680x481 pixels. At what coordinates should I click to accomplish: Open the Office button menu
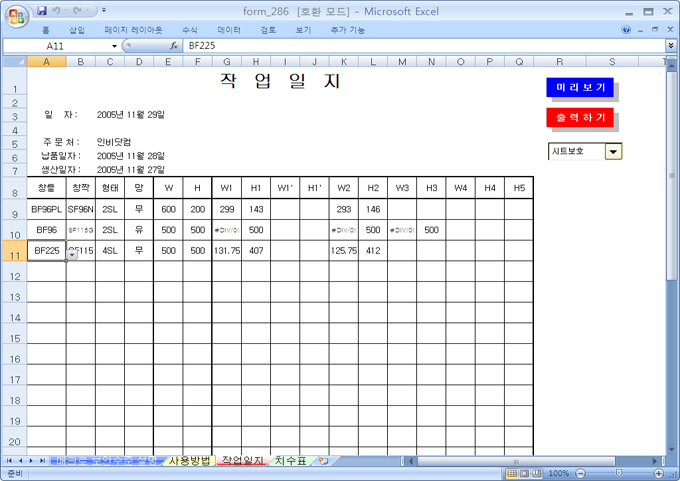tap(17, 16)
